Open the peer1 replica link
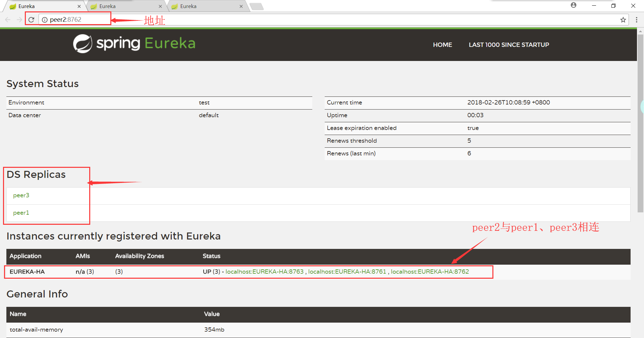This screenshot has height=338, width=644. pos(21,213)
